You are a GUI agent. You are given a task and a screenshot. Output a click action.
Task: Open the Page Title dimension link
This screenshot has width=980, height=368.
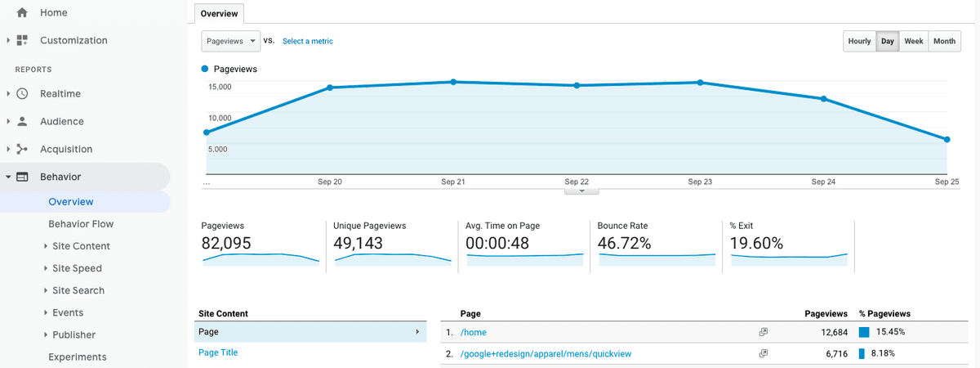218,352
